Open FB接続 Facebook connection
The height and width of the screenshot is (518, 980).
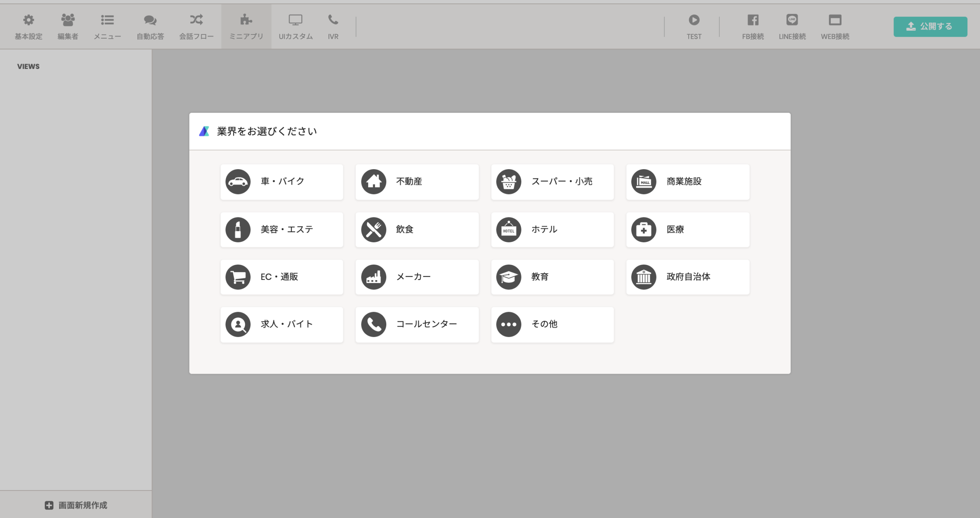point(753,27)
